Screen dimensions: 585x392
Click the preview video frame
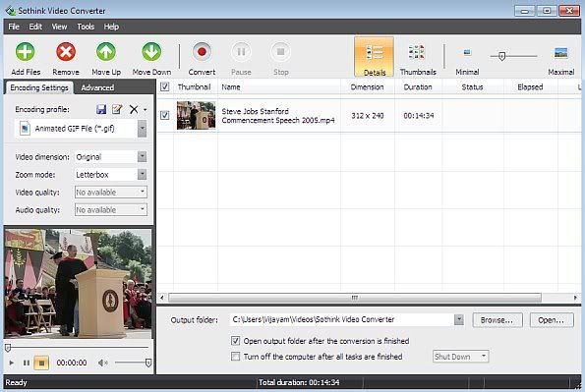[78, 284]
